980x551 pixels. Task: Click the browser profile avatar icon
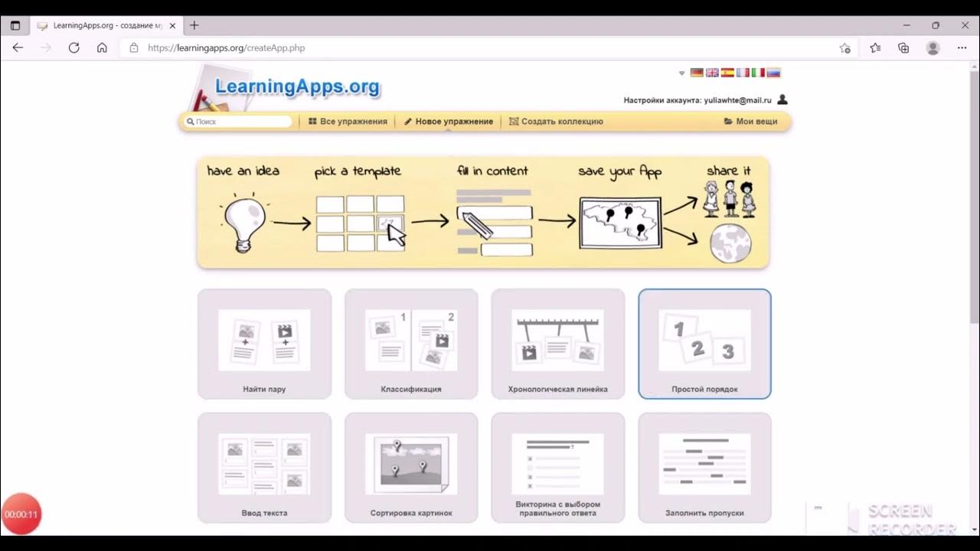[933, 47]
